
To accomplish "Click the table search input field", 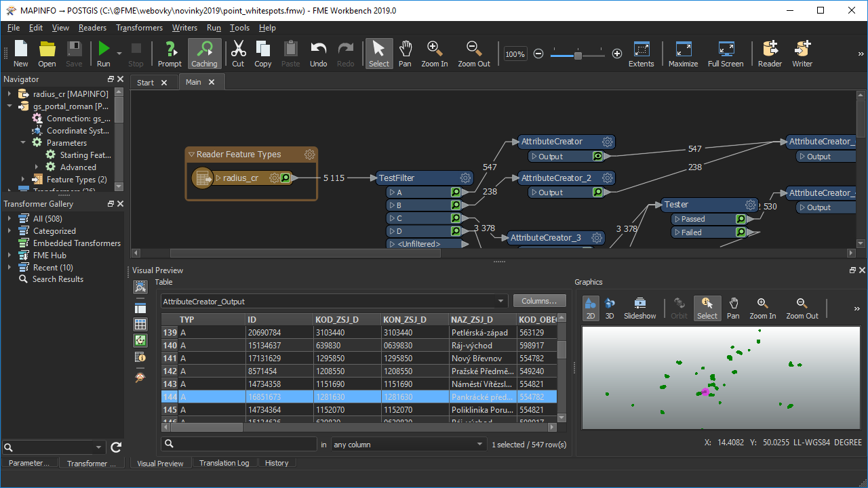I will click(x=239, y=444).
